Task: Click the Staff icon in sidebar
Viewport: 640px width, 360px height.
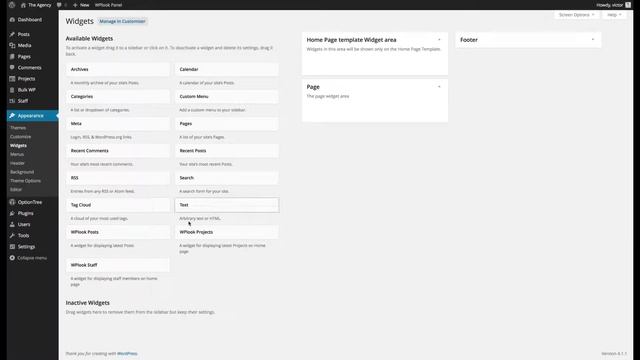Action: point(12,101)
